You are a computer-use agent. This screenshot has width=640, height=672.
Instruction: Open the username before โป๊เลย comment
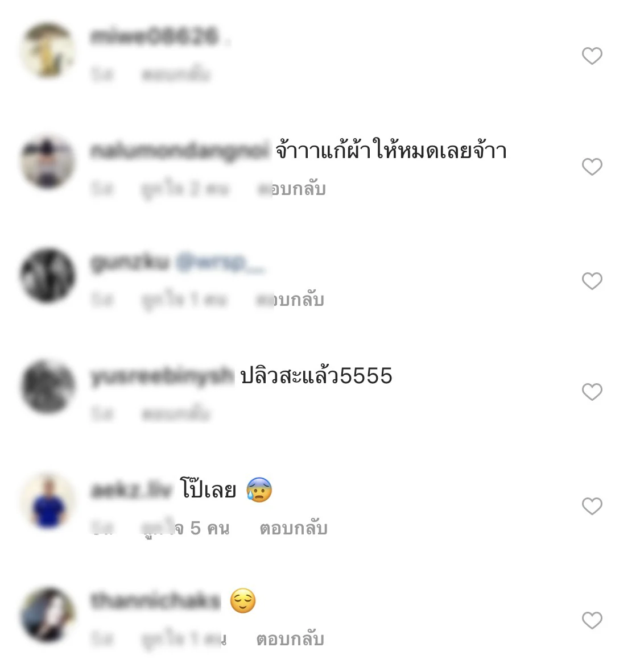tap(131, 490)
